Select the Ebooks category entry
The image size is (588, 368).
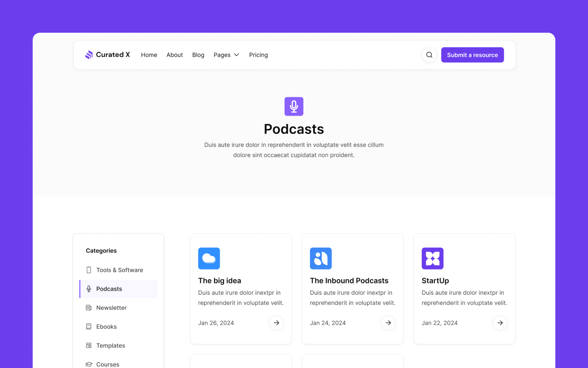tap(107, 326)
